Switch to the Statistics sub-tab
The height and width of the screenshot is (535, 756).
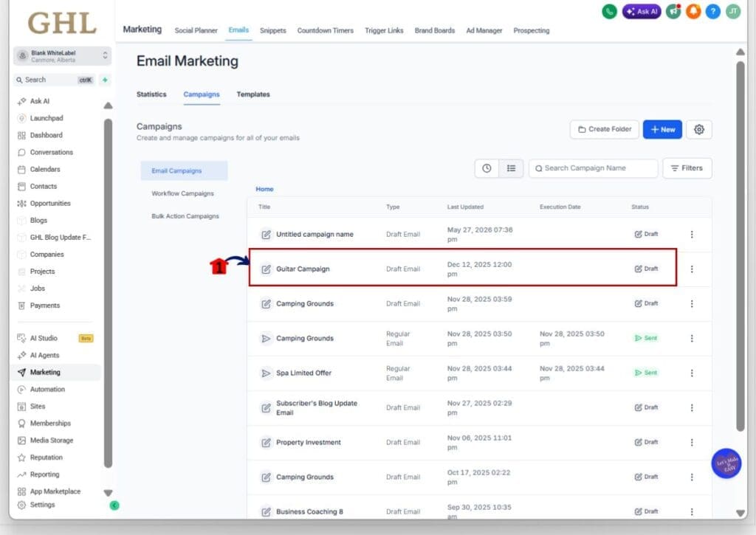click(151, 94)
